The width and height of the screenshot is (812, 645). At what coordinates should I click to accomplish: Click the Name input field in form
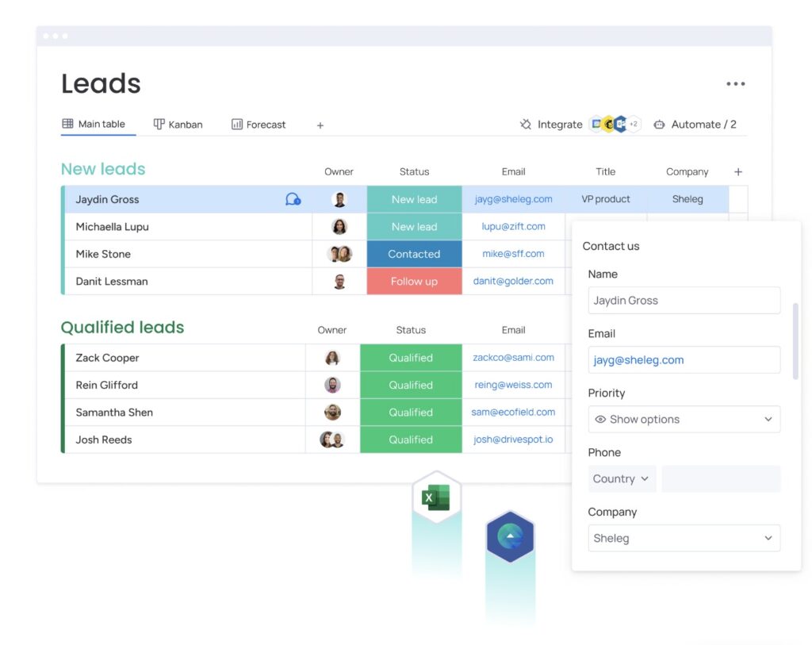[x=684, y=301]
